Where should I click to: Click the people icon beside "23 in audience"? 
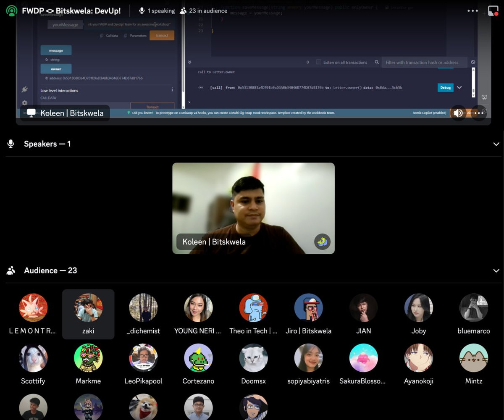183,11
